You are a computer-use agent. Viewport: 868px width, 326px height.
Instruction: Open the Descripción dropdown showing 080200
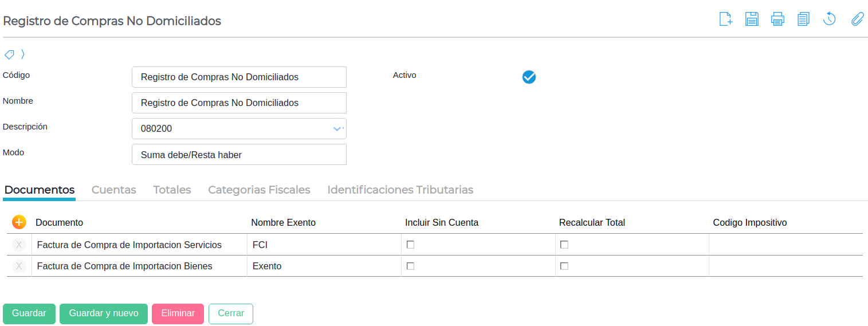337,129
